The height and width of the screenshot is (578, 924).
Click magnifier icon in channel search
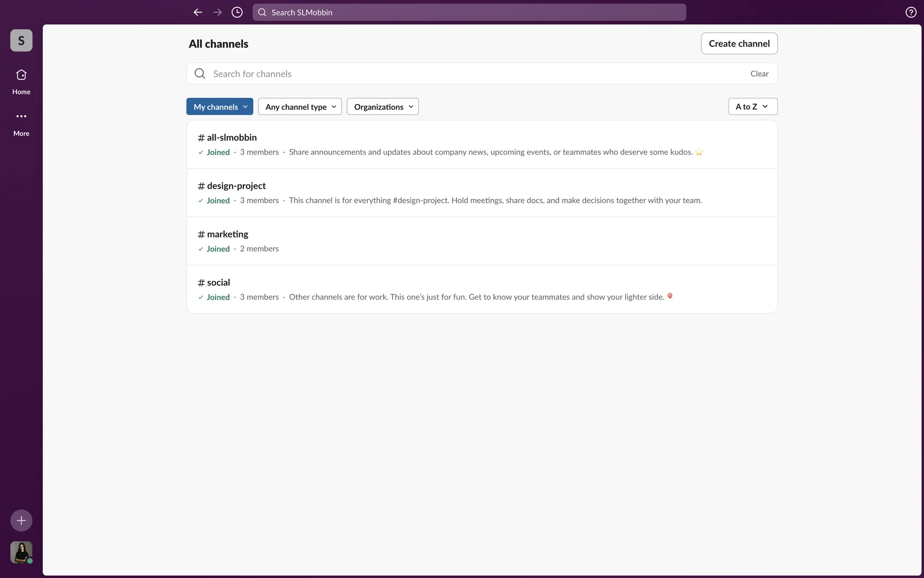pos(200,74)
